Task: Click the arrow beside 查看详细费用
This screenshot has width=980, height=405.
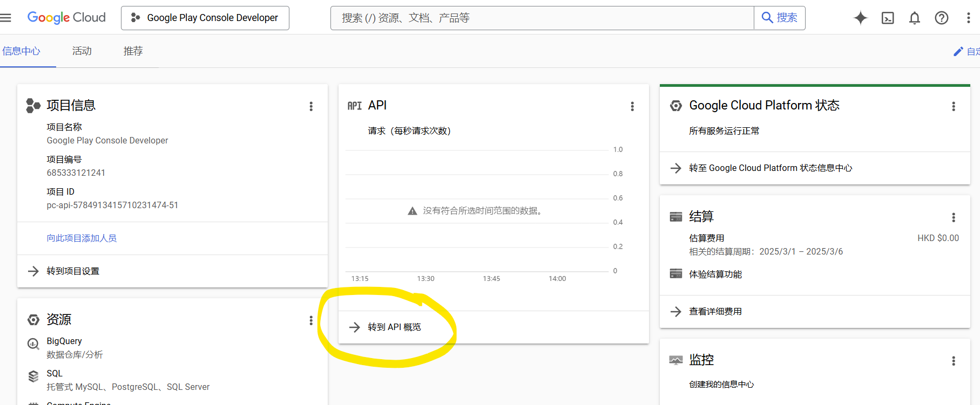Action: [x=676, y=312]
